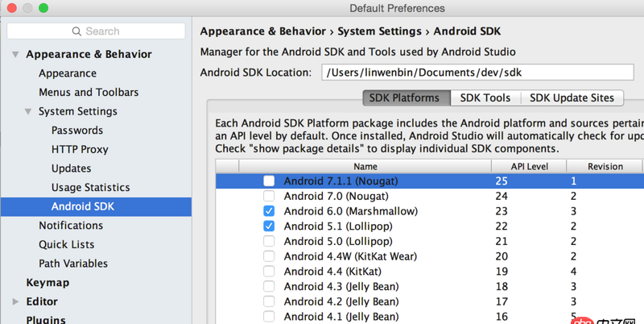This screenshot has width=644, height=324.
Task: Check Android 4.2 (Jelly Bean) checkbox
Action: [269, 301]
